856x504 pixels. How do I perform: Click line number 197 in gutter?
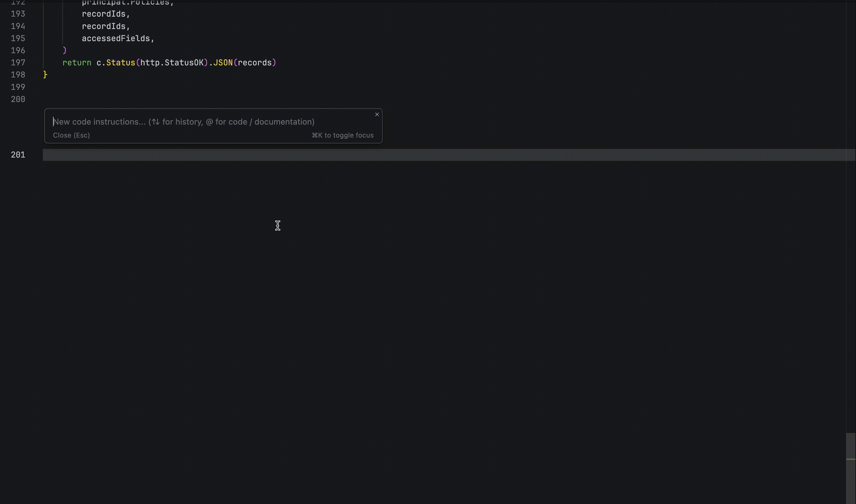tap(18, 63)
